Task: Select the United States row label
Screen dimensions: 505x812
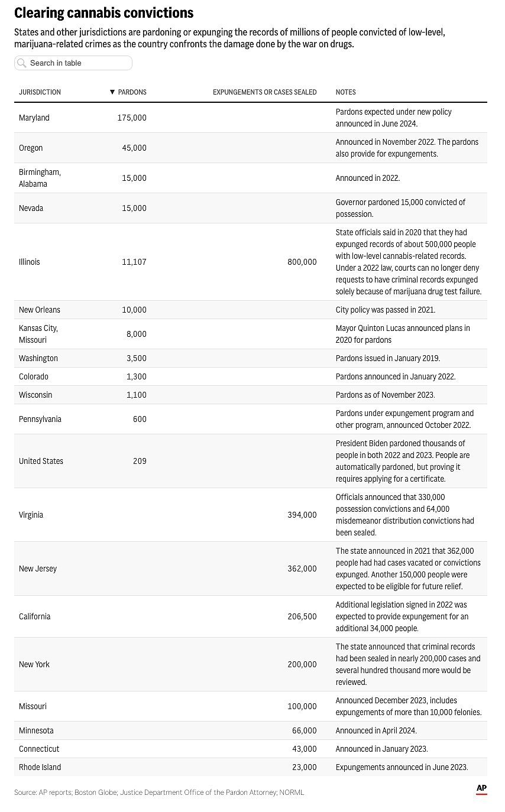Action: click(x=41, y=461)
